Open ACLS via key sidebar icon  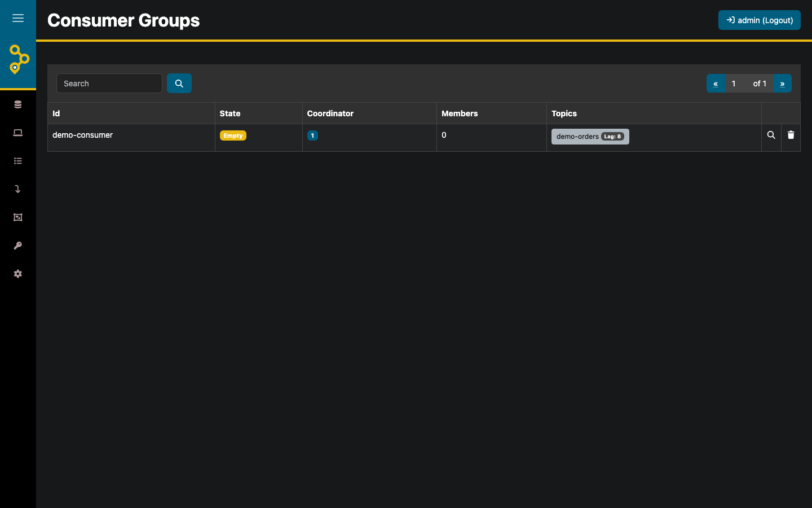[x=18, y=246]
